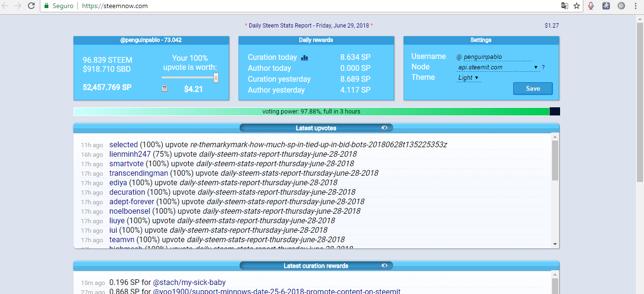Open the liuye user link
This screenshot has width=644, height=294.
click(x=117, y=220)
